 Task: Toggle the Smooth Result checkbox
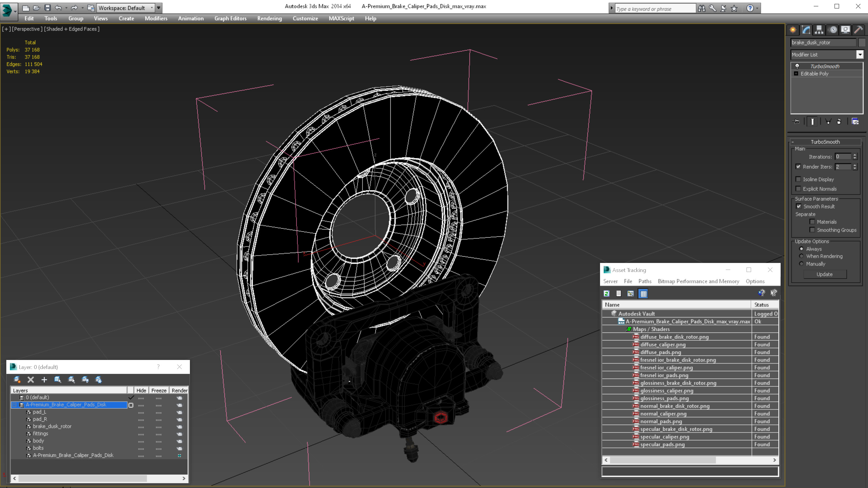tap(799, 206)
